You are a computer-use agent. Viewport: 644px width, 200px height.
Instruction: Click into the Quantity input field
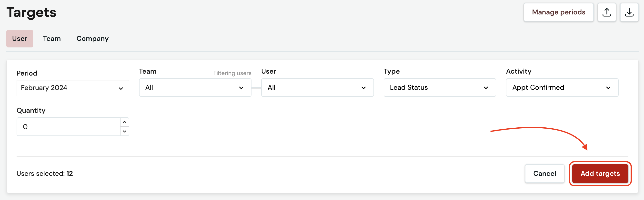point(69,127)
